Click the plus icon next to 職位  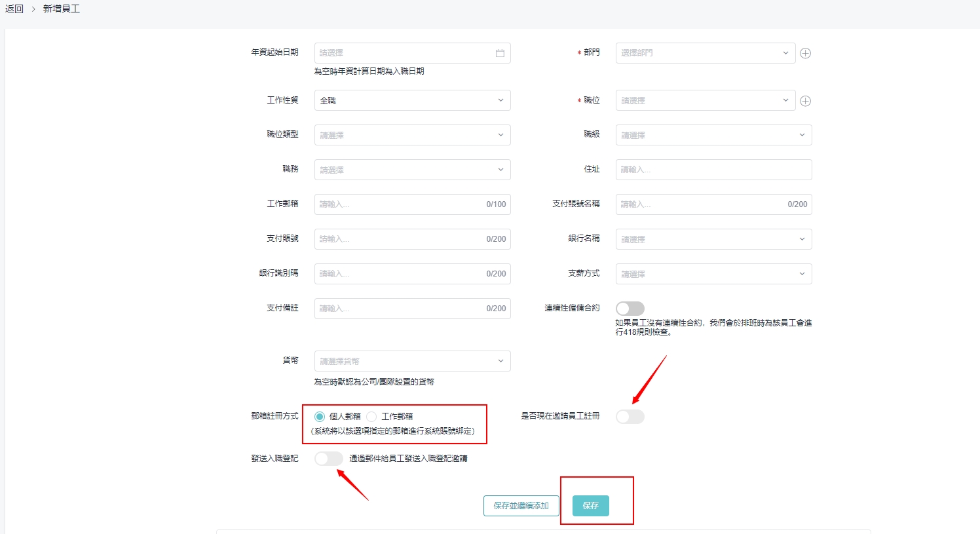pos(806,101)
